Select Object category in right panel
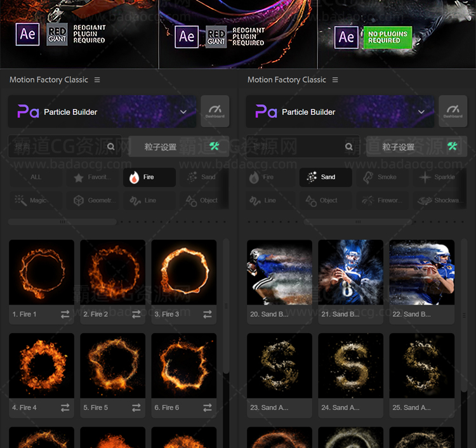This screenshot has width=476, height=448. [x=326, y=201]
